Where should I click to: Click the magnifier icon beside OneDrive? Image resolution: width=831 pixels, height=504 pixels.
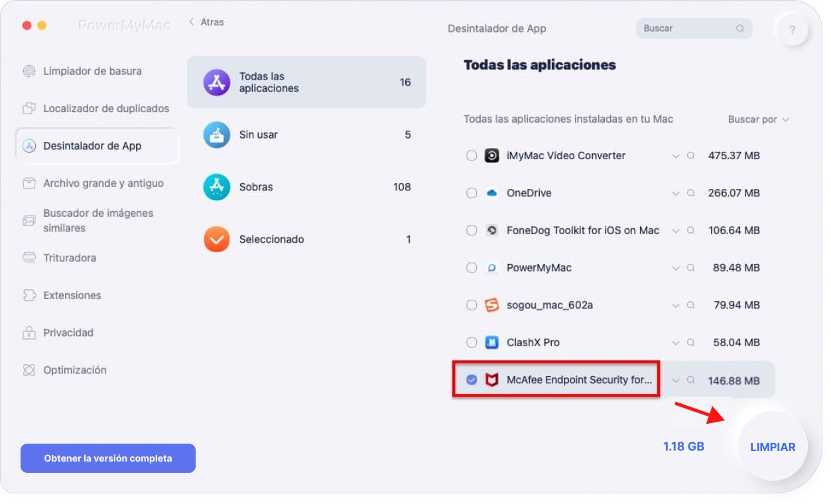point(690,193)
